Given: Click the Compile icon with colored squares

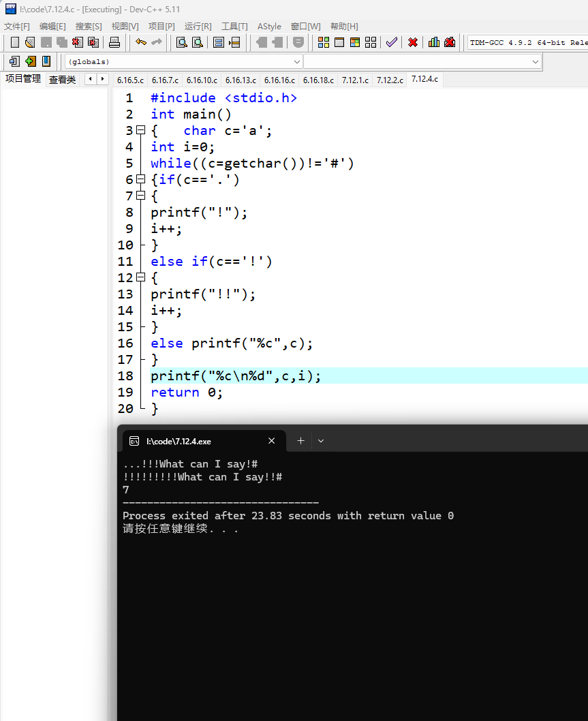Looking at the screenshot, I should click(324, 42).
